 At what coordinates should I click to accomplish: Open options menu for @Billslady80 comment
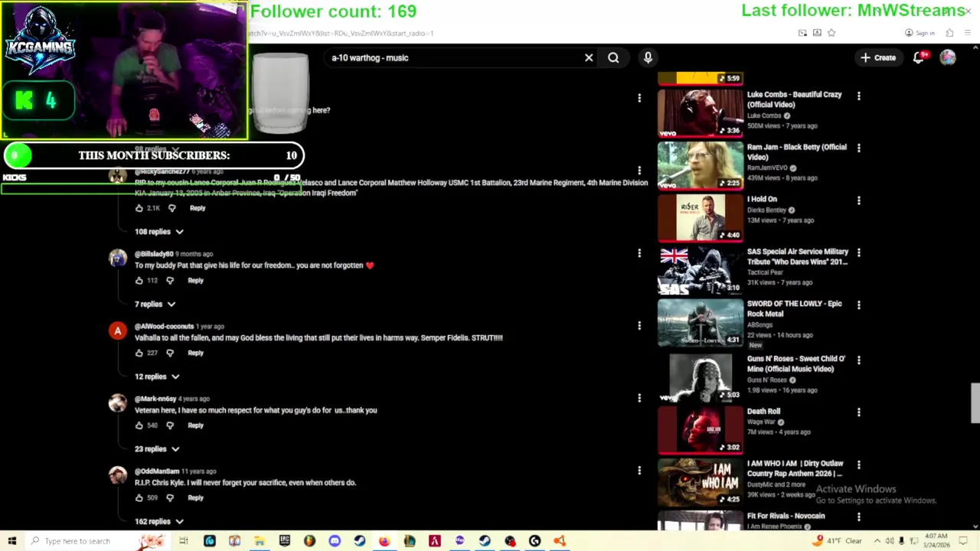639,253
